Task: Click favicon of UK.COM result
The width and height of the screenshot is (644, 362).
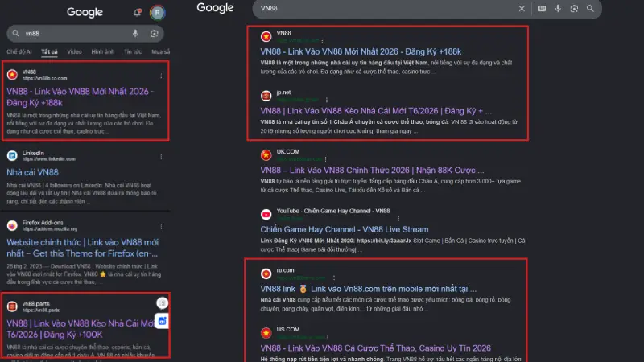Action: [x=266, y=154]
